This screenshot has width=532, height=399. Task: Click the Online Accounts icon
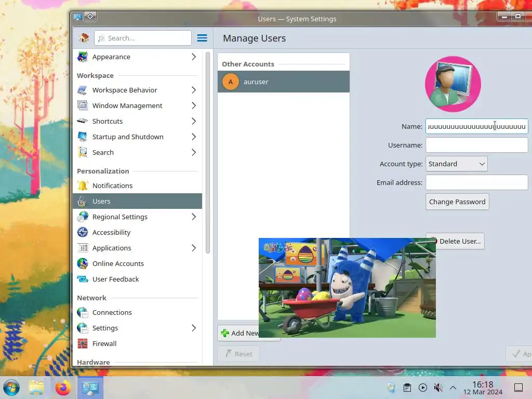[83, 263]
